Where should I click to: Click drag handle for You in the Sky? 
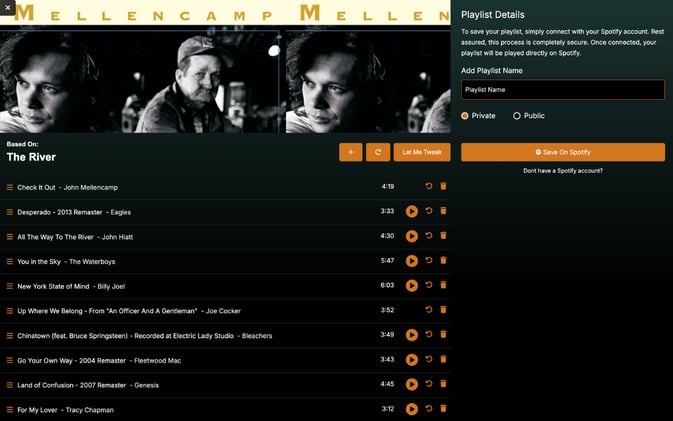click(9, 261)
